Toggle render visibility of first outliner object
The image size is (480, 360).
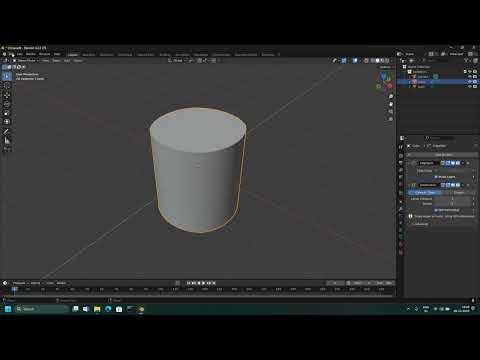[475, 77]
